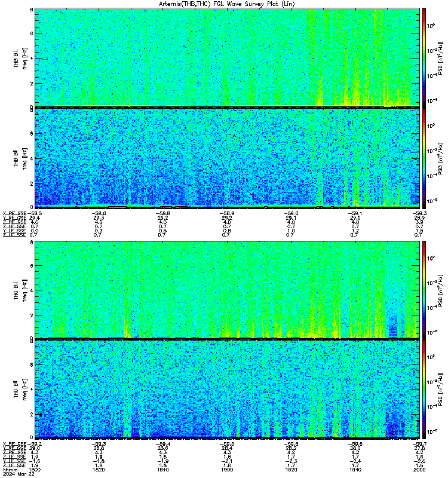The image size is (448, 478).
Task: Click the X_RE_GSE value -58.6
Action: pos(99,214)
